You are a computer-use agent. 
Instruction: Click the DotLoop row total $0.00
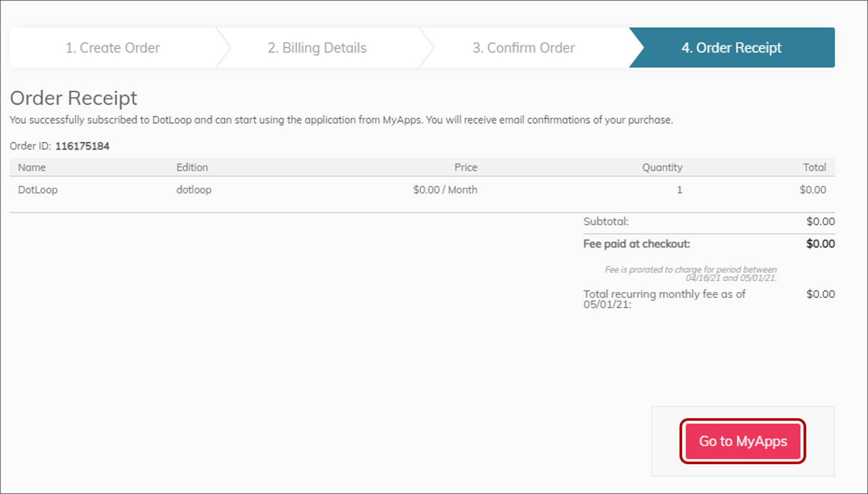coord(813,190)
